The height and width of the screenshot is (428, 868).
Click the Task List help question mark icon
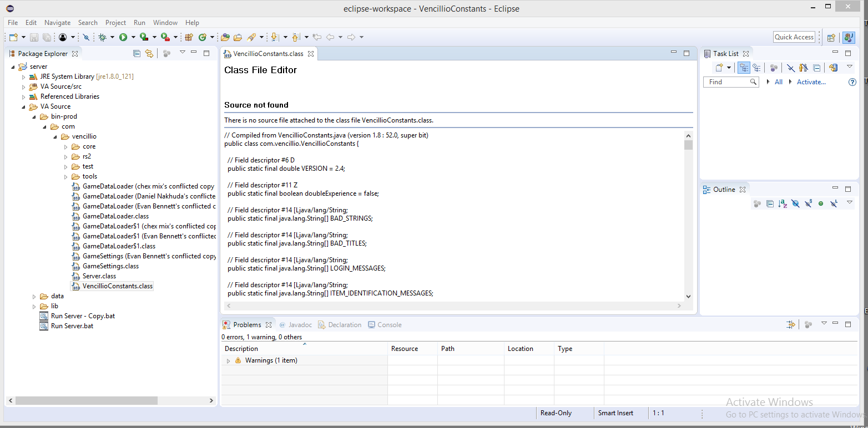853,82
